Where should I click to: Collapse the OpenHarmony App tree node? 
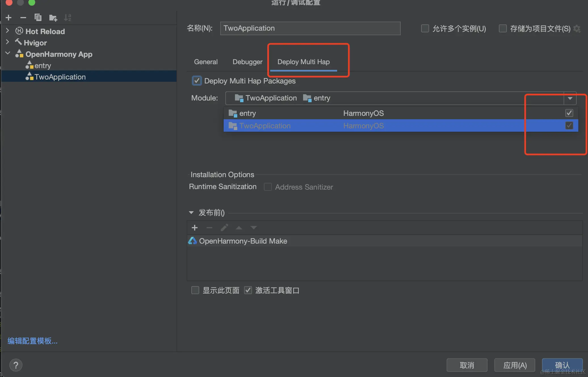pos(8,53)
